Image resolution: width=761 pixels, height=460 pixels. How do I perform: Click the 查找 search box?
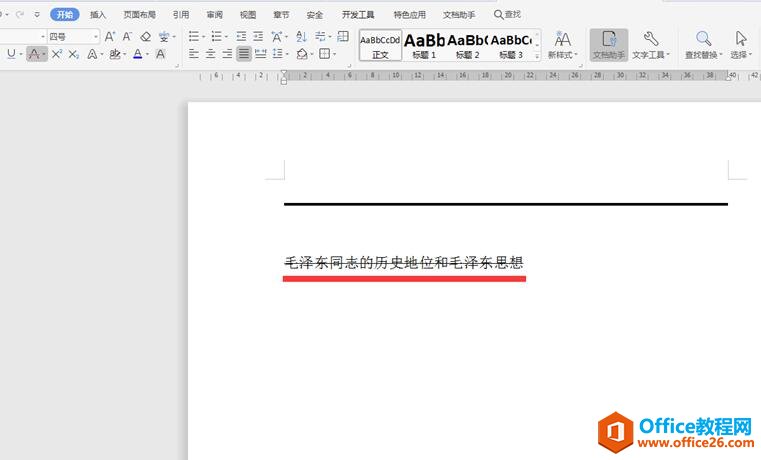click(x=507, y=15)
